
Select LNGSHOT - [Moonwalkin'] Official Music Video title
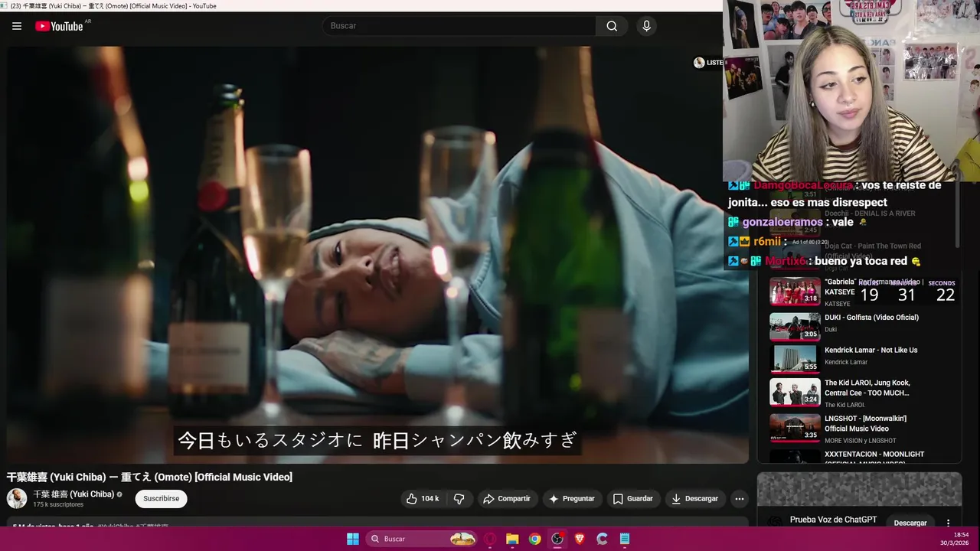[865, 424]
